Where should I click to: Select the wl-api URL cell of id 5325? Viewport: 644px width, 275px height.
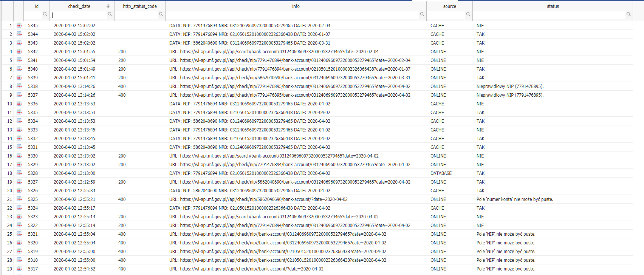tap(263, 199)
